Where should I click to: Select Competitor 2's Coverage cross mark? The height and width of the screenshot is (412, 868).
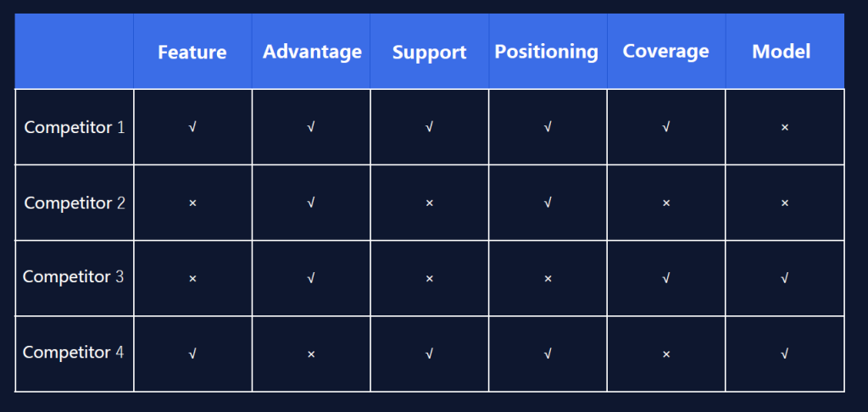[x=666, y=203]
